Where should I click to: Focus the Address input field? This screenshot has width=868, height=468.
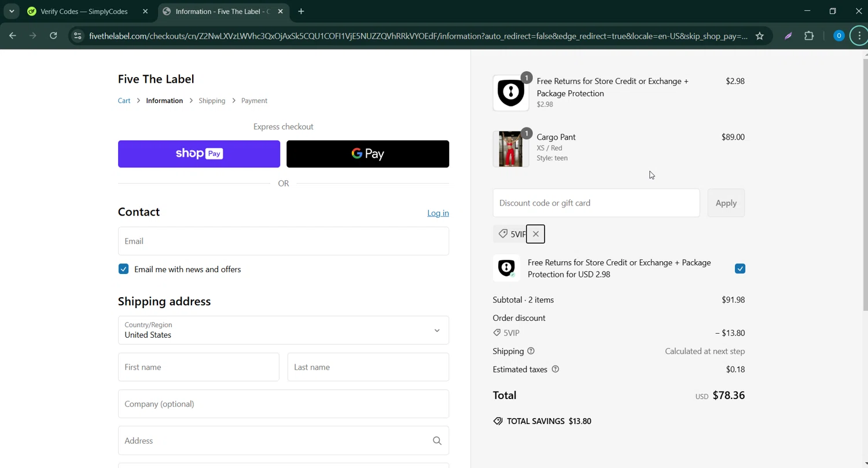click(x=284, y=441)
